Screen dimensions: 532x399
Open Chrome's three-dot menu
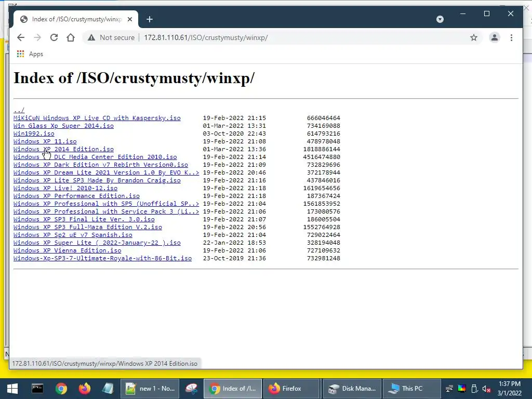[511, 37]
